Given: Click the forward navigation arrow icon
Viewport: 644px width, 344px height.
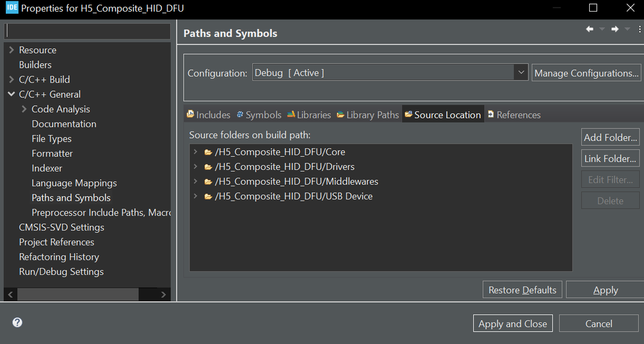Looking at the screenshot, I should [x=615, y=29].
